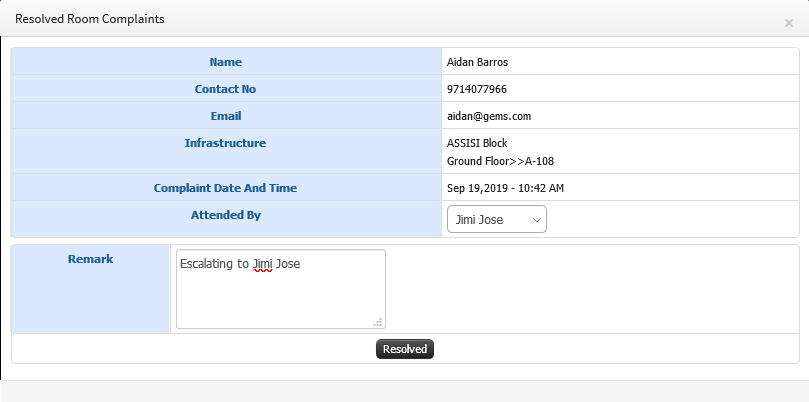Click the Remark textarea resize handle
Viewport: 809px width, 402px height.
click(x=378, y=322)
